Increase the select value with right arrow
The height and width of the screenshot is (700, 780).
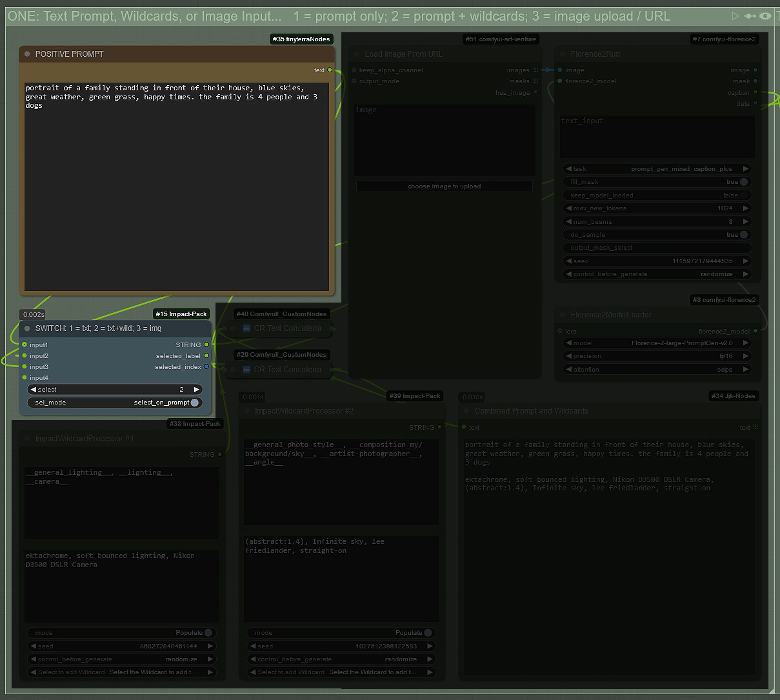(x=197, y=390)
